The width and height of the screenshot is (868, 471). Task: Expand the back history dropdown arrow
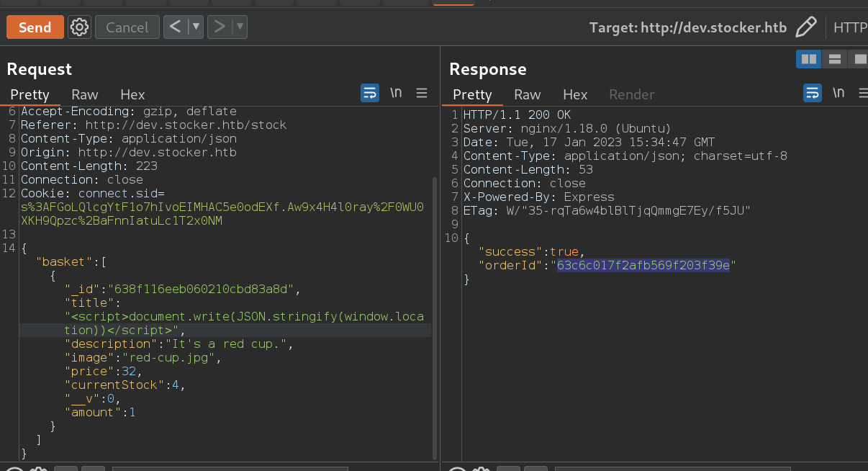coord(195,27)
